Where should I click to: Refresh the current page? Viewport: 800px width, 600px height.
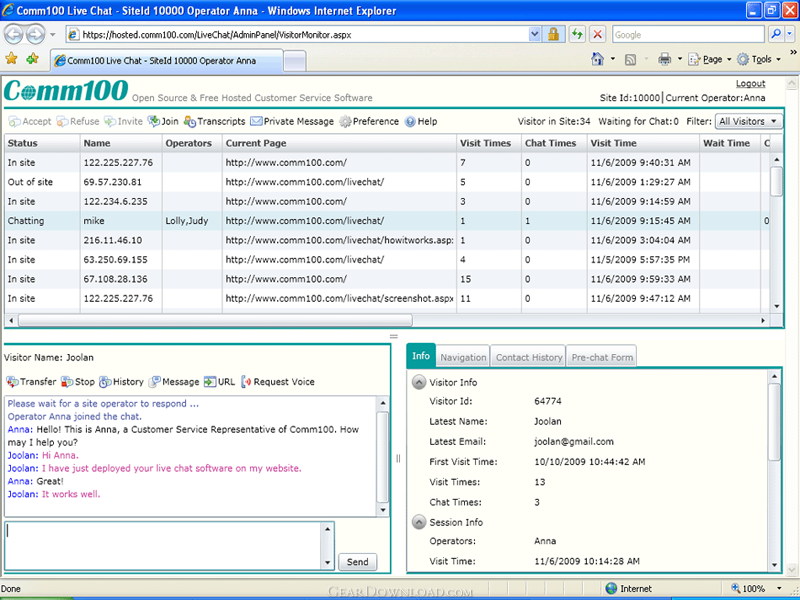tap(577, 35)
